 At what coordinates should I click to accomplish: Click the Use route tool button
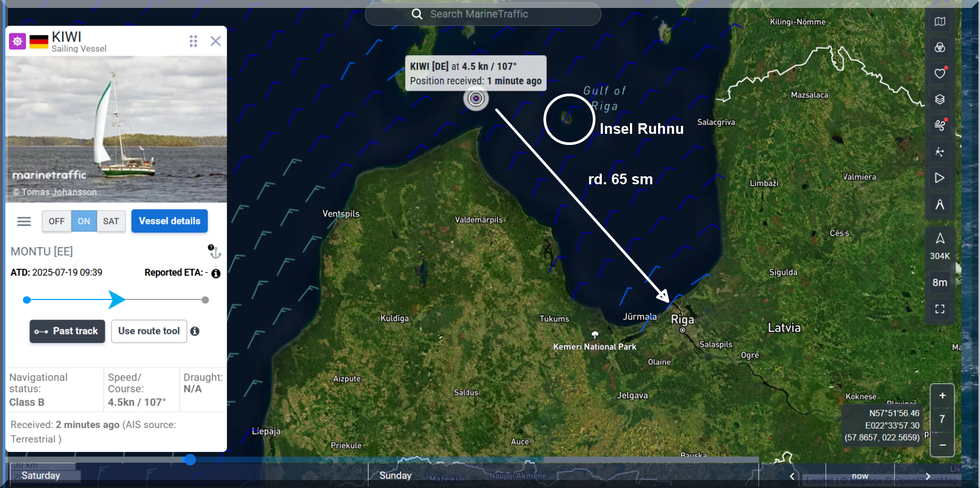coord(149,331)
